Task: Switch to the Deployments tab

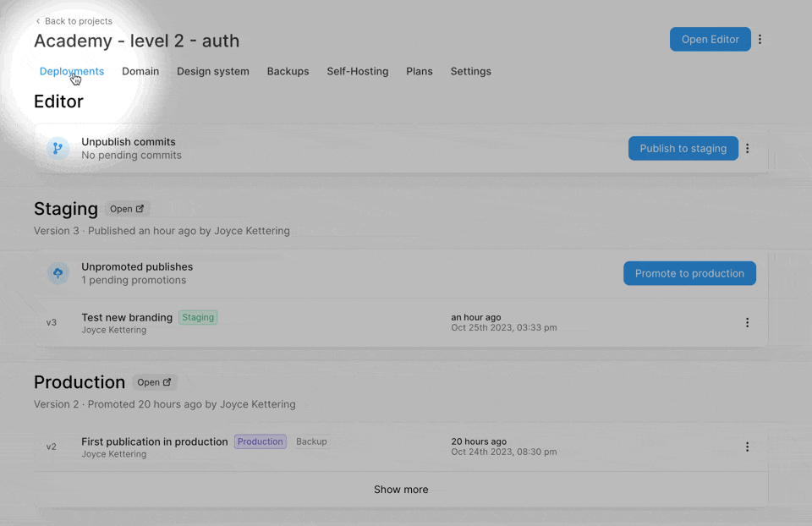Action: pos(72,72)
